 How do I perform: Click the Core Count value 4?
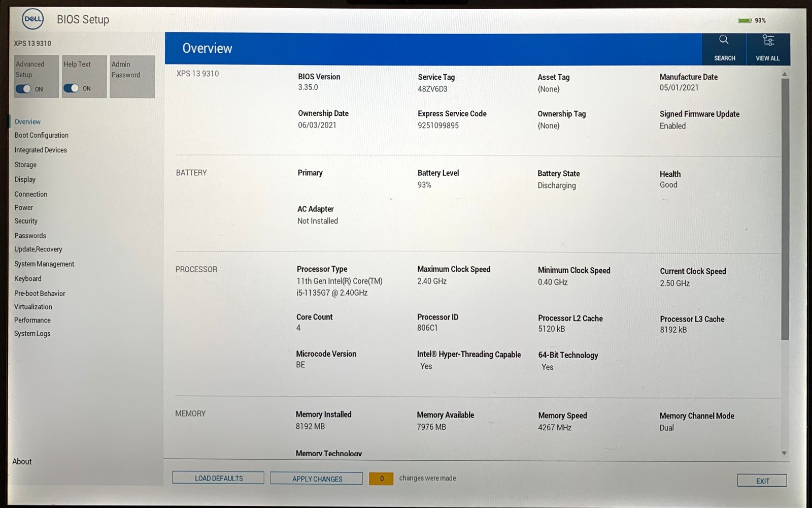point(298,328)
